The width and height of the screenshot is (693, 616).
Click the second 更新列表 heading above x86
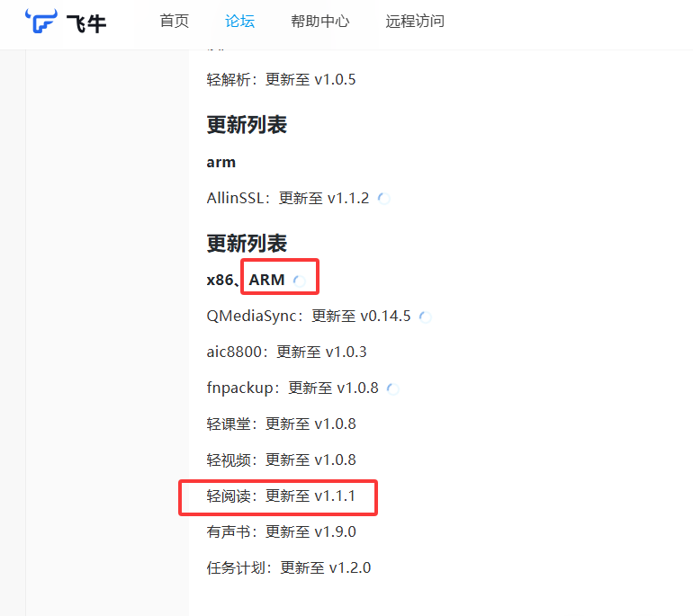click(x=247, y=244)
